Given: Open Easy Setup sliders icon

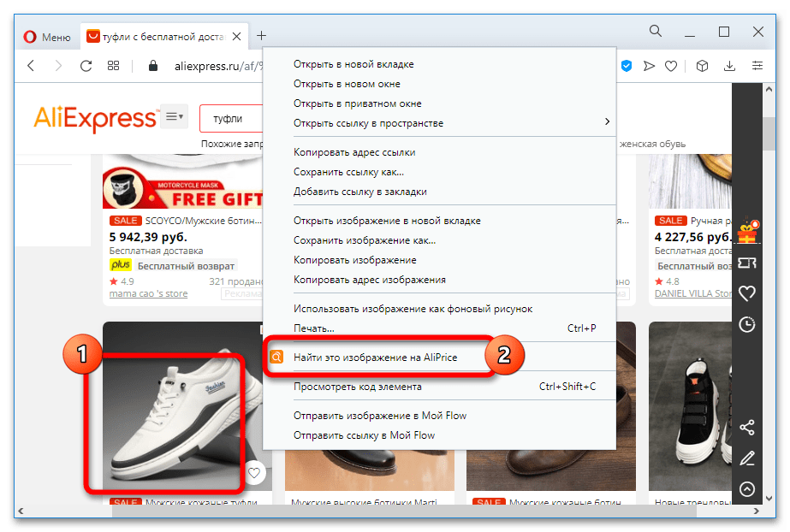Looking at the screenshot, I should click(757, 66).
